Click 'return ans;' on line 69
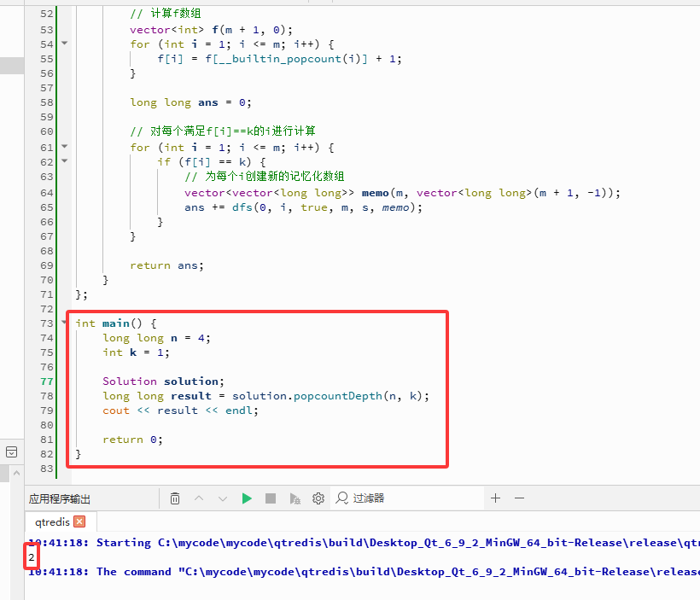Viewport: 700px width, 600px height. [x=167, y=265]
